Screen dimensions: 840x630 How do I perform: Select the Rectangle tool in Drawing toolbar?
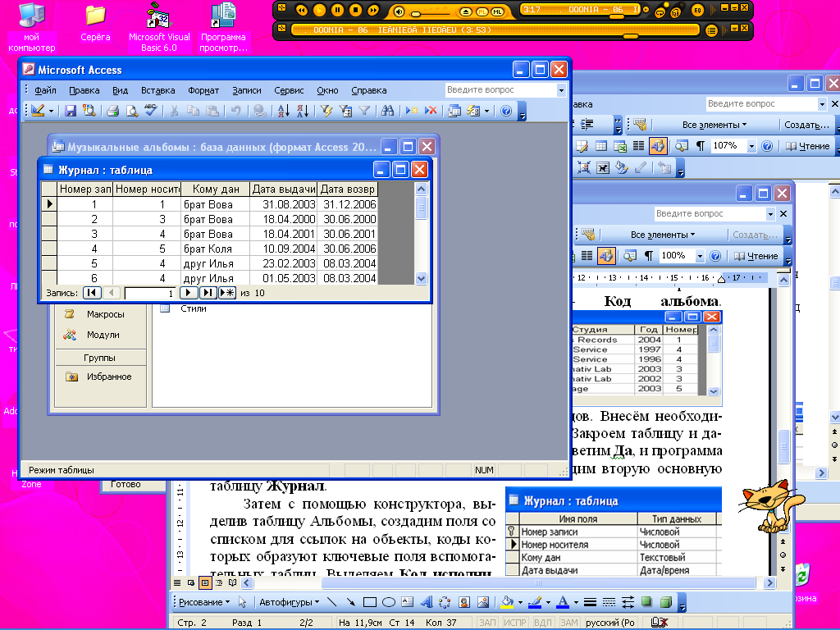pos(370,602)
